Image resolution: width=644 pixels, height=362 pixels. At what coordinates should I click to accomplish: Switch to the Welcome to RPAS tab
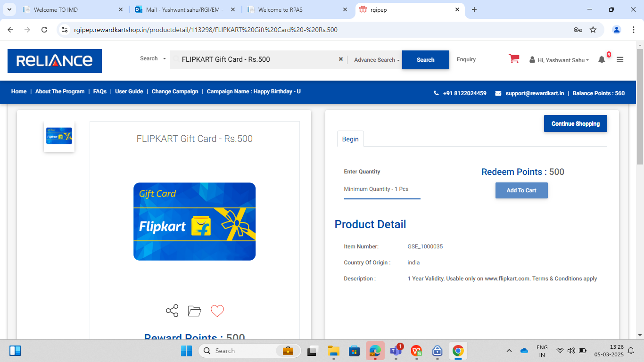(x=297, y=9)
